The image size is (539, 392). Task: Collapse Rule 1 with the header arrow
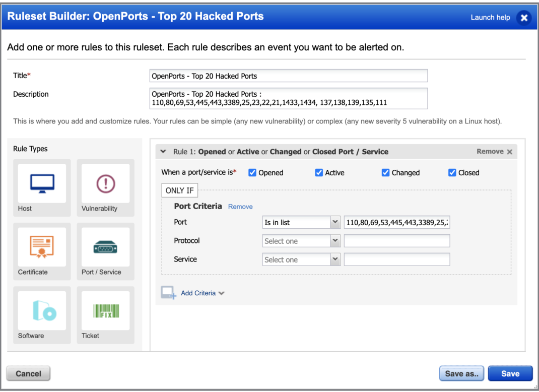pyautogui.click(x=163, y=152)
